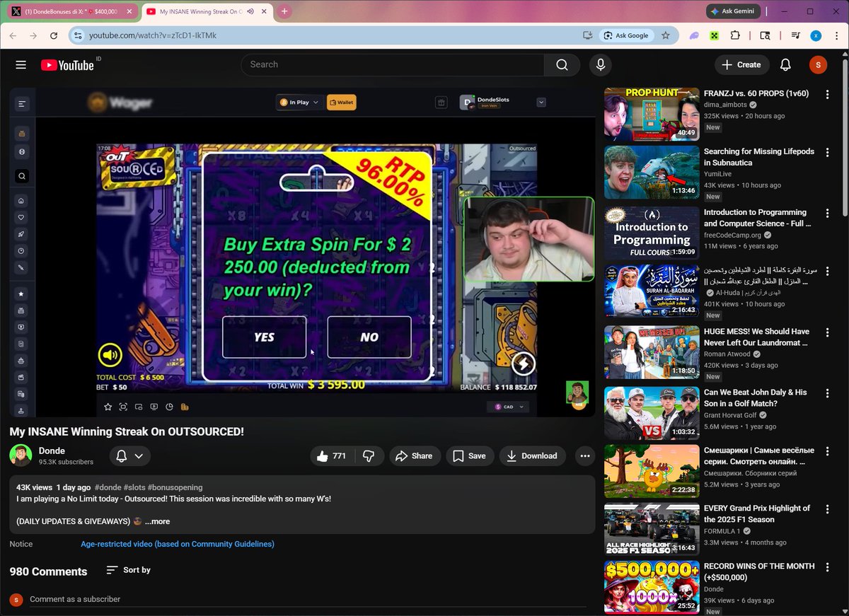Open options for Introduction to Programming video
This screenshot has height=616, width=849.
tap(827, 214)
